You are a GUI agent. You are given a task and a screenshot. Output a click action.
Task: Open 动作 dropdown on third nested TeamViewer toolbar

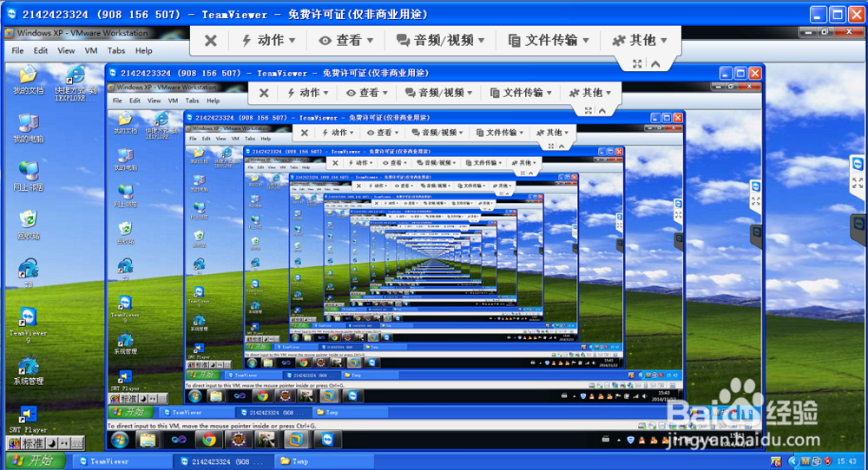[x=339, y=133]
